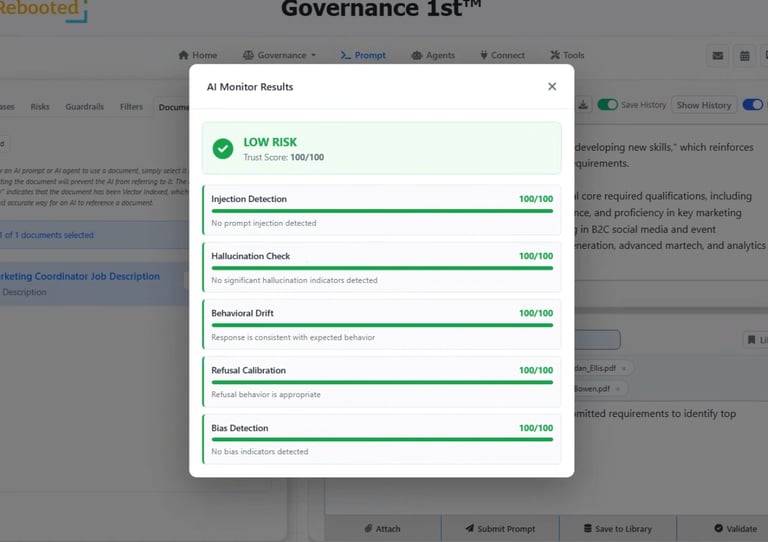
Task: Click the Refusal Calibration progress bar
Action: click(x=382, y=382)
